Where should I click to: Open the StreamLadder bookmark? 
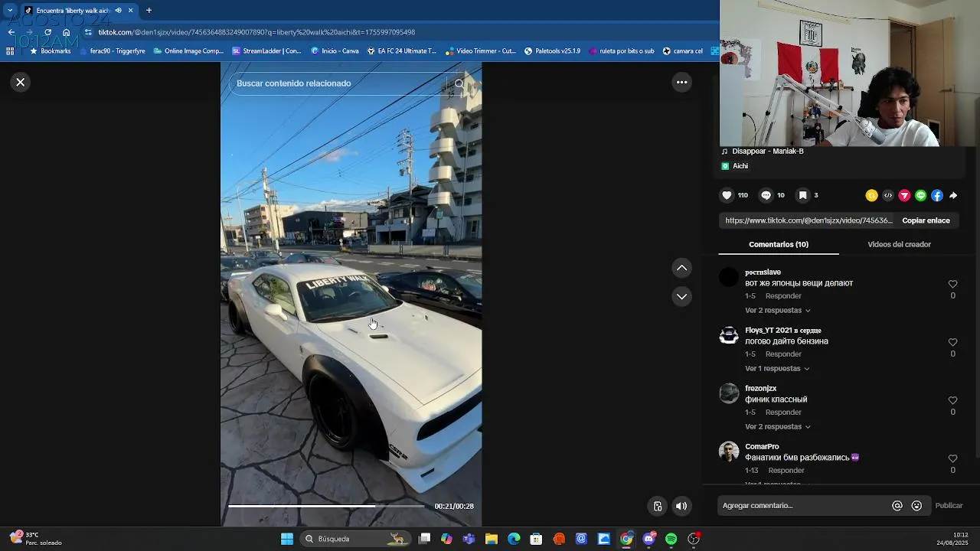(266, 51)
